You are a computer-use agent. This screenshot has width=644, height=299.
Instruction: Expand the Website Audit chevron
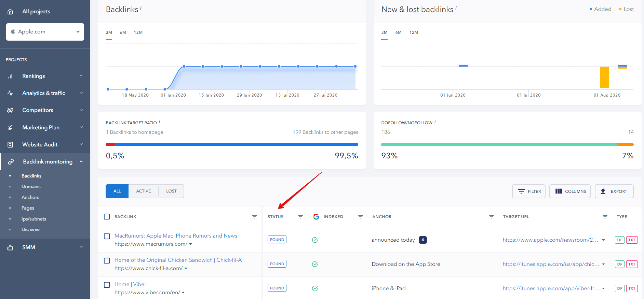point(81,144)
